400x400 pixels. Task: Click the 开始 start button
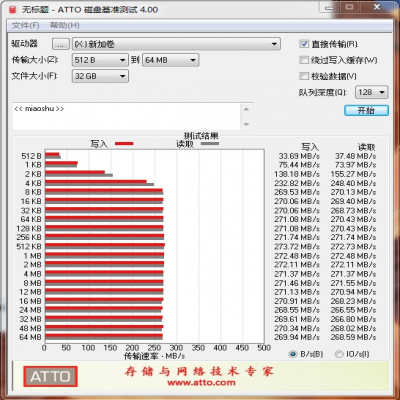point(366,111)
